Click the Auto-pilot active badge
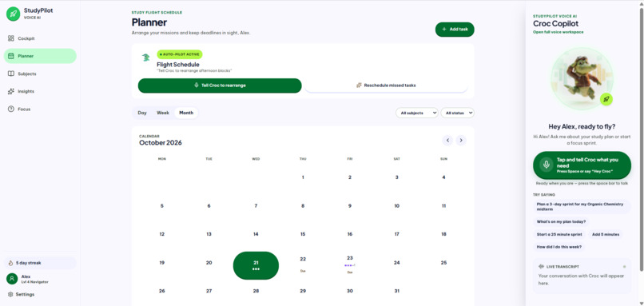The height and width of the screenshot is (306, 644). click(x=180, y=54)
